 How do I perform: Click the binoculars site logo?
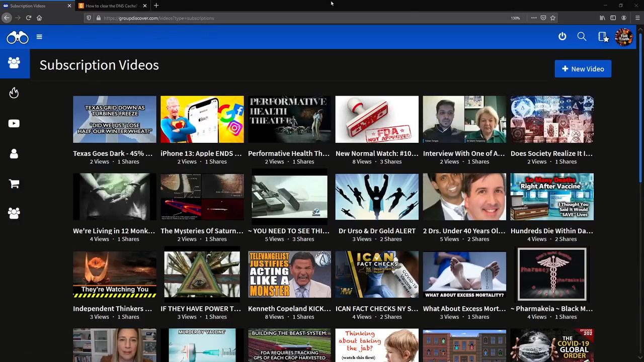tap(18, 37)
